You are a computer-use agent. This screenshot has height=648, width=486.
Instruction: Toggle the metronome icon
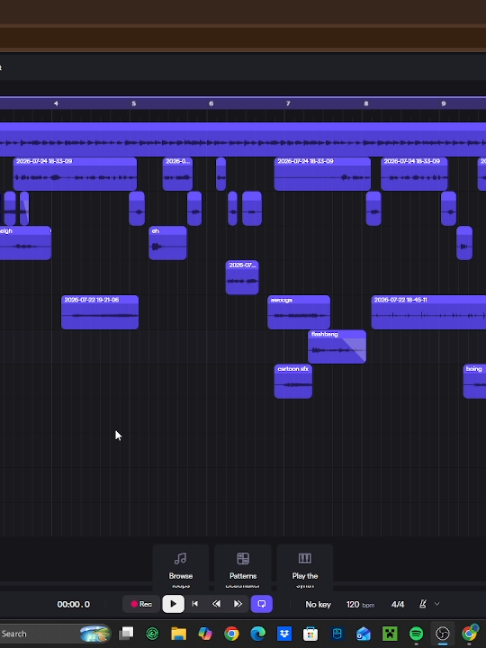tap(423, 604)
